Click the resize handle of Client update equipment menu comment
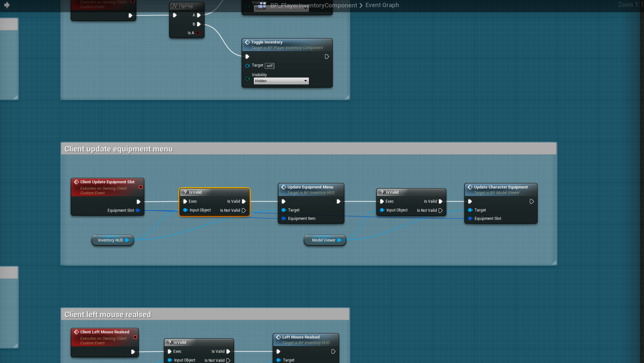The width and height of the screenshot is (644, 363). [554, 263]
